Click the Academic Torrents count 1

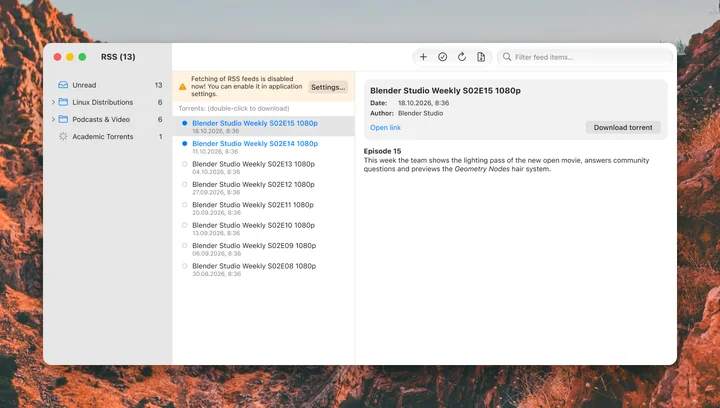click(x=161, y=136)
